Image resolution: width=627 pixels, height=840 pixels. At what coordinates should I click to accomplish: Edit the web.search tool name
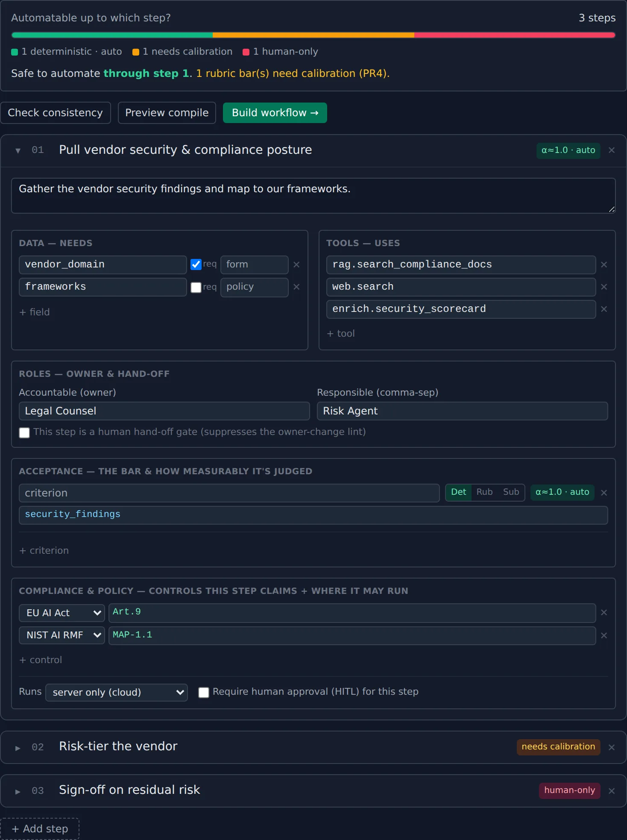[461, 287]
